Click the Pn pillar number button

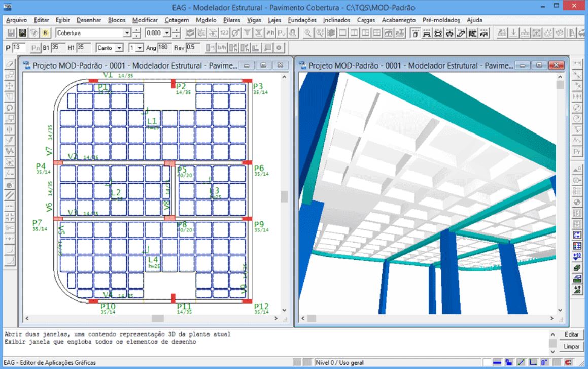36,47
